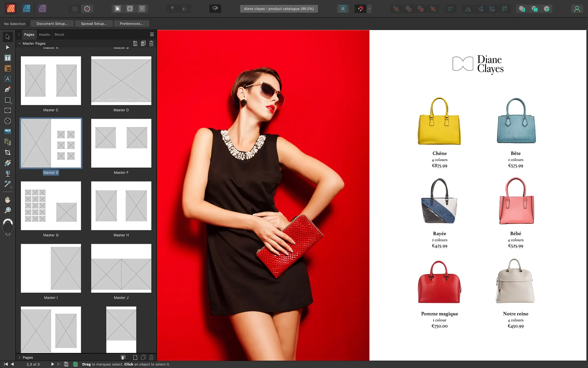Switch to the Assets tab

44,34
